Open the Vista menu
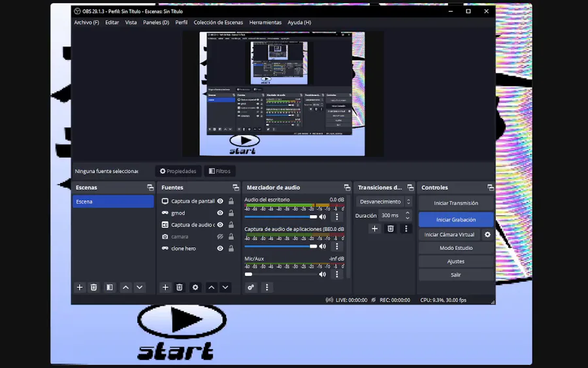588x368 pixels. tap(131, 22)
